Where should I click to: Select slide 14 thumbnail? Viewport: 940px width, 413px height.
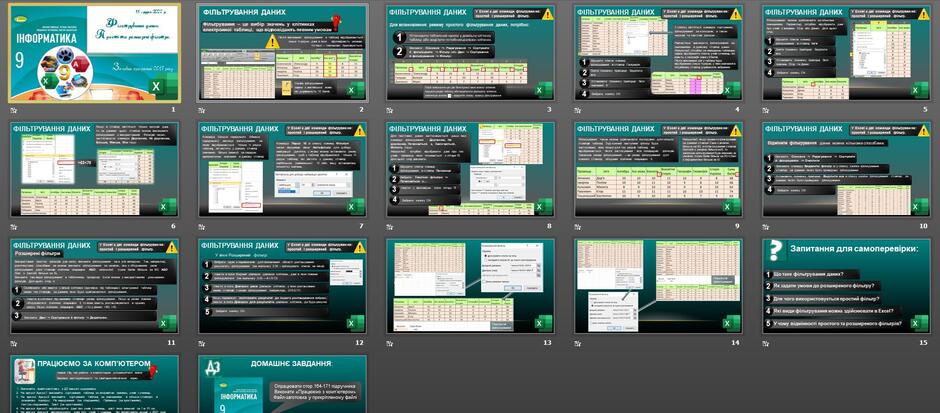click(x=659, y=286)
